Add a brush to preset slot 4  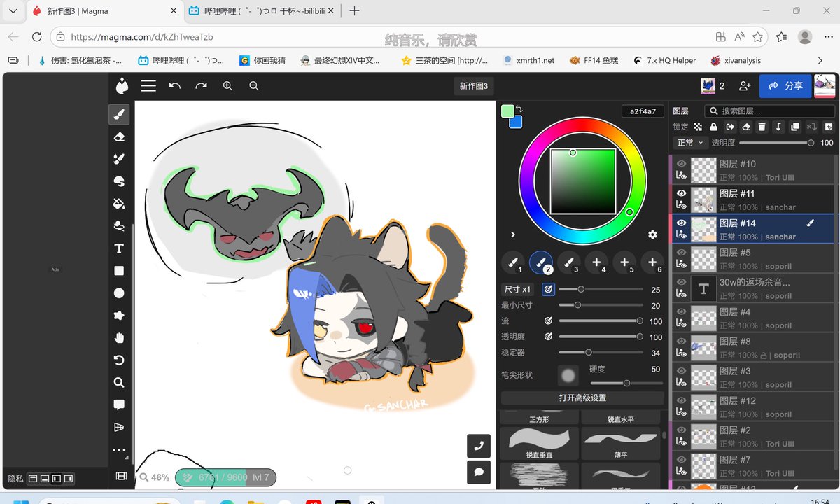[596, 262]
